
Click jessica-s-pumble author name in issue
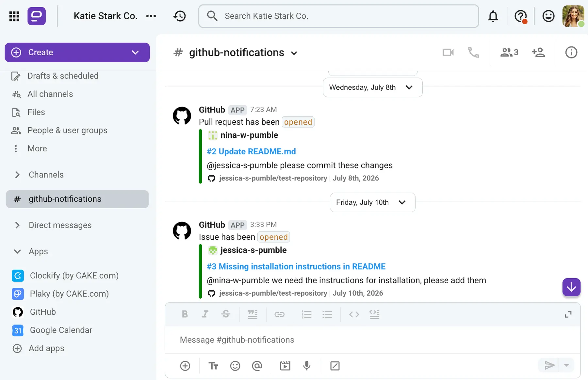pos(253,250)
